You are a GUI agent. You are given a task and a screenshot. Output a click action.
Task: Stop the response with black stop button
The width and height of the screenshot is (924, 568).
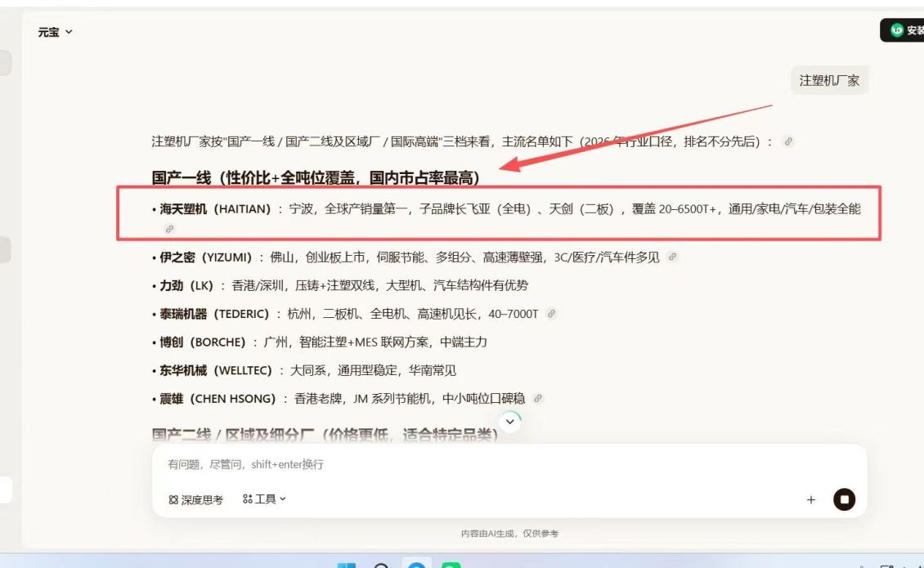[x=845, y=499]
